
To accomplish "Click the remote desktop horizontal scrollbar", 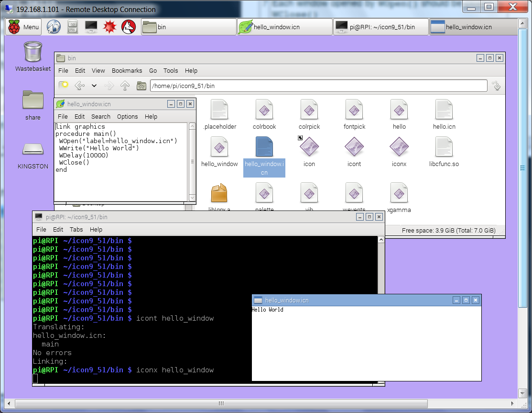I will 220,403.
